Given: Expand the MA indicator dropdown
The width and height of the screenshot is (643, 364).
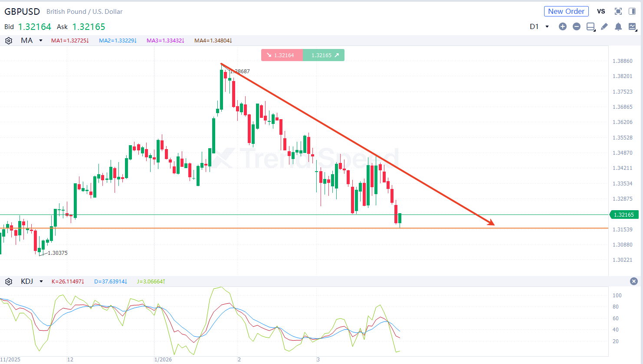Looking at the screenshot, I should pyautogui.click(x=41, y=41).
